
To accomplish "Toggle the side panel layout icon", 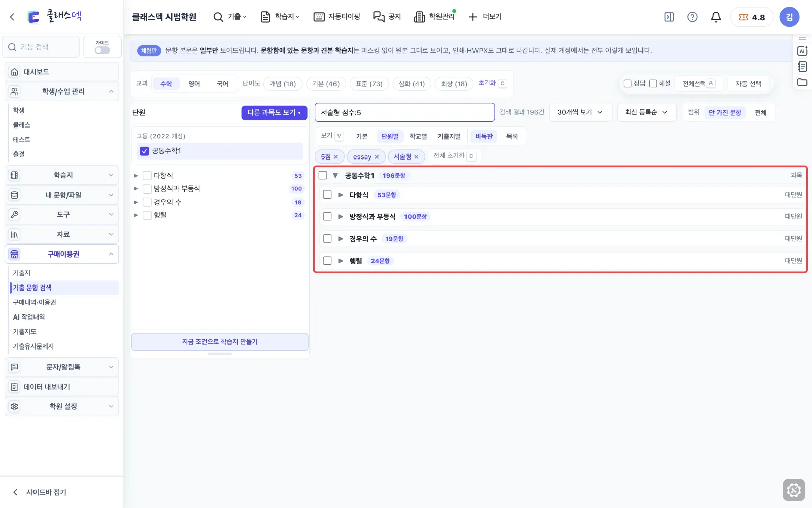I will coord(669,17).
